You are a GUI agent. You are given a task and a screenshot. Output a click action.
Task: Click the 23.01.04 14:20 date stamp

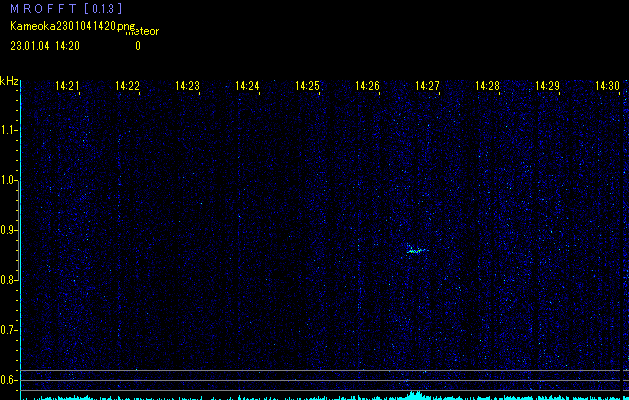point(45,46)
